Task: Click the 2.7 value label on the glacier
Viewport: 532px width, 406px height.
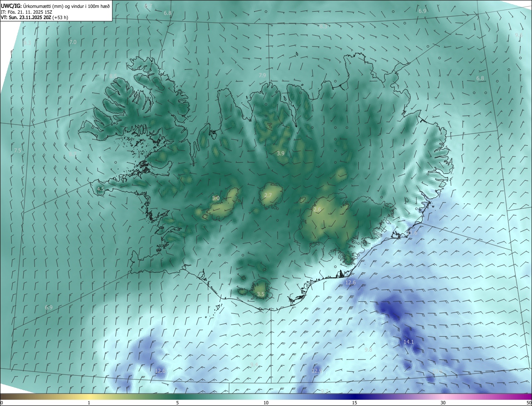Action: click(x=268, y=196)
